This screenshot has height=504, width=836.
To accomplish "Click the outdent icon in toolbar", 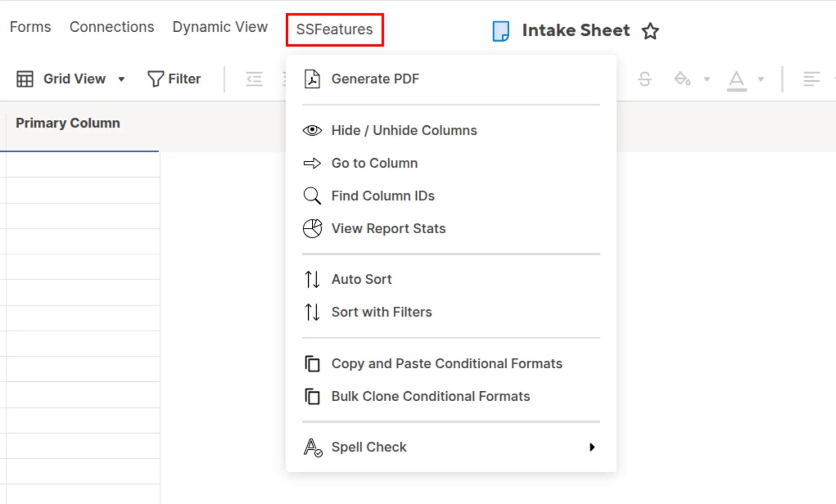I will [254, 79].
